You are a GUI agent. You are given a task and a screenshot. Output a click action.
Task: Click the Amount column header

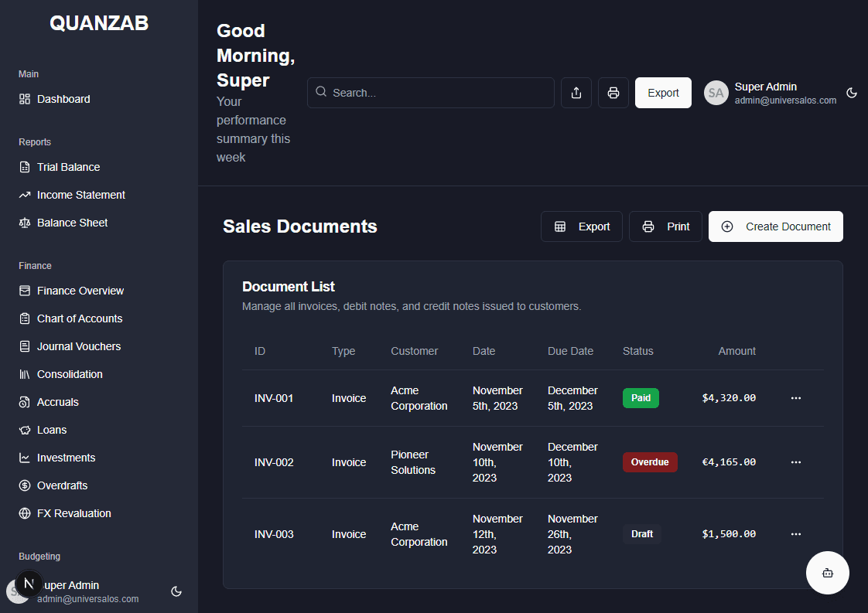[736, 351]
